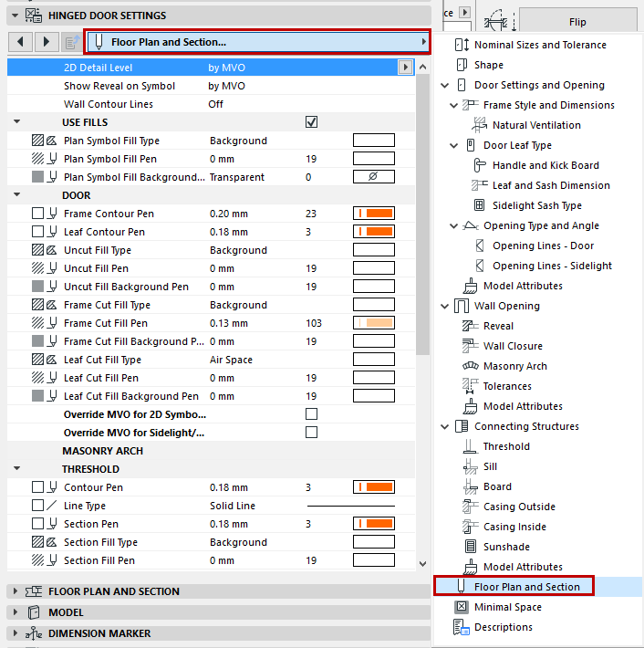Click the Sill page icon
Screen dimensions: 644x648
click(x=470, y=466)
